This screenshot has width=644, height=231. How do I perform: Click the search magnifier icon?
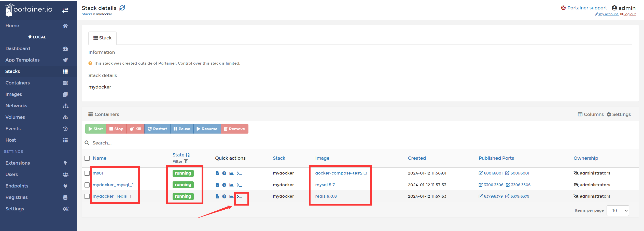(87, 143)
